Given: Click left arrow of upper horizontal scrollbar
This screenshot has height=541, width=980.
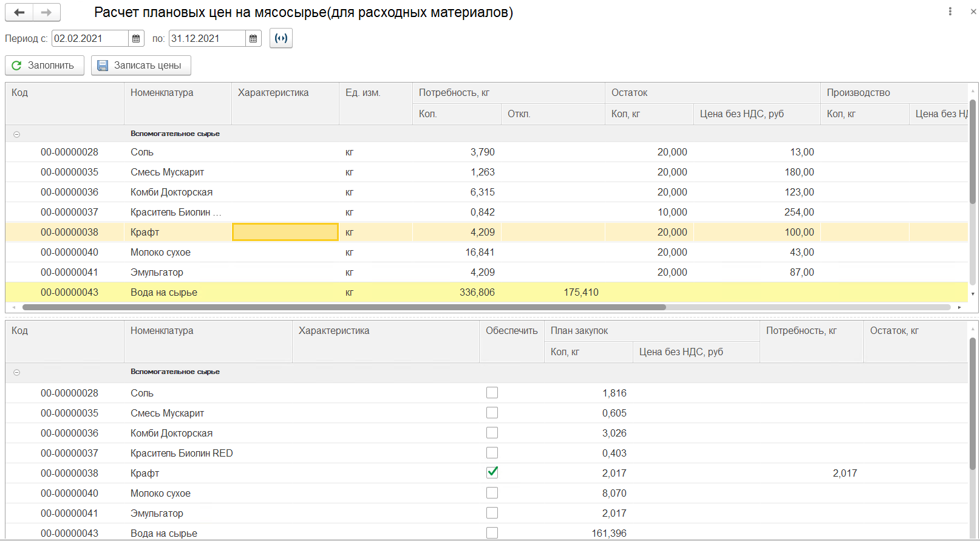Looking at the screenshot, I should point(14,307).
